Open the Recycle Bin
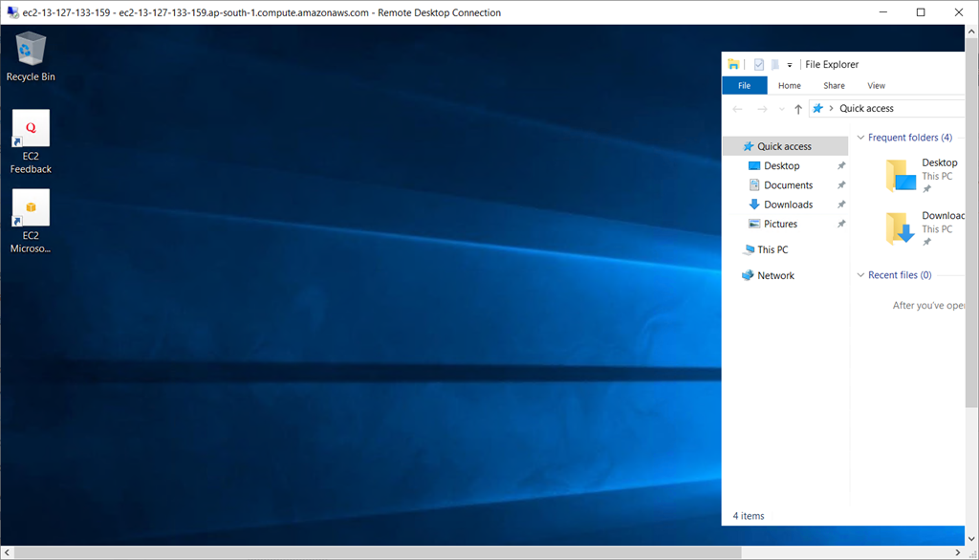The width and height of the screenshot is (979, 560). pos(30,53)
